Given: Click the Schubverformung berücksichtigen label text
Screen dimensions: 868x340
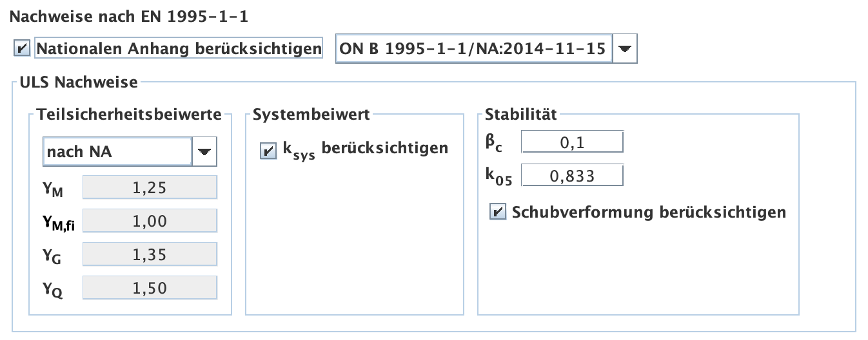Looking at the screenshot, I should tap(649, 212).
